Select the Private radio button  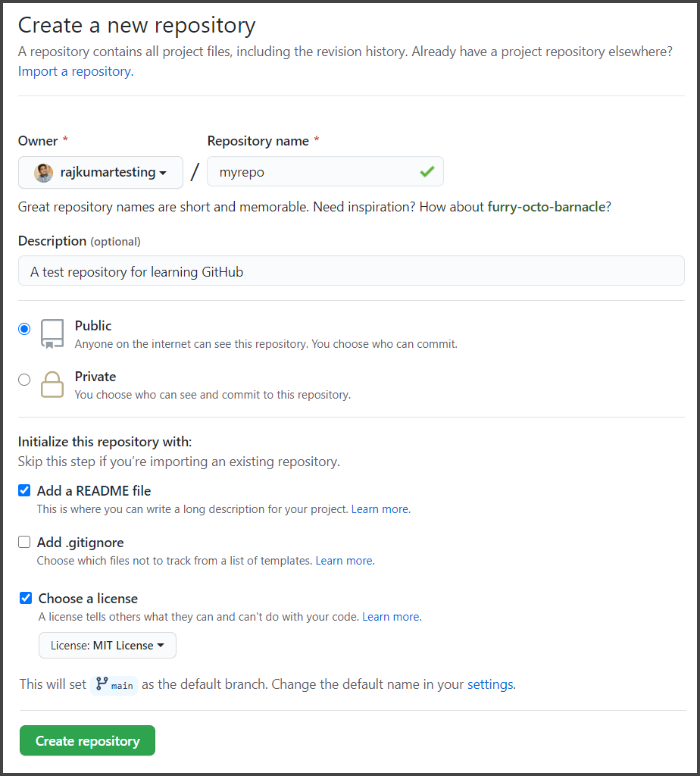23,380
